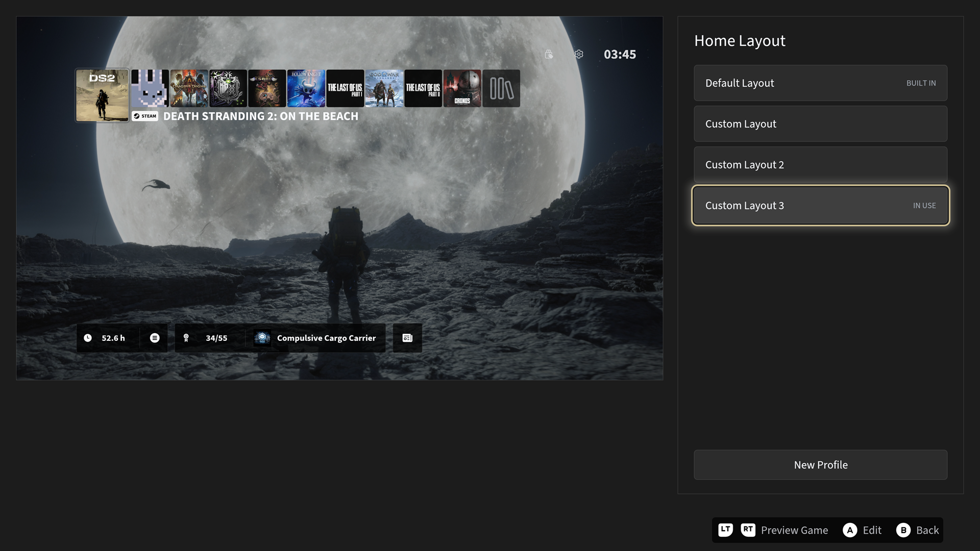Open the settings gear icon in preview
980x551 pixels.
coord(579,54)
